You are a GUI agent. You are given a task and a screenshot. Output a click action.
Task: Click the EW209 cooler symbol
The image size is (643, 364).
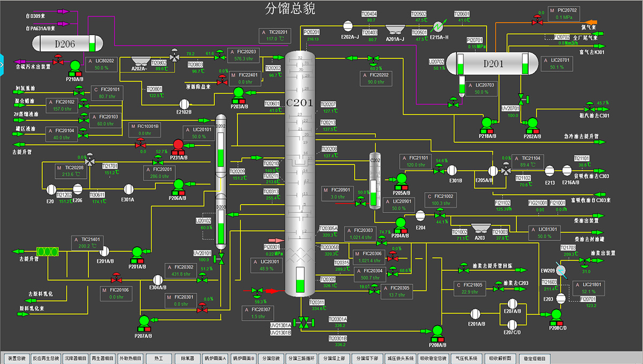coord(561,269)
